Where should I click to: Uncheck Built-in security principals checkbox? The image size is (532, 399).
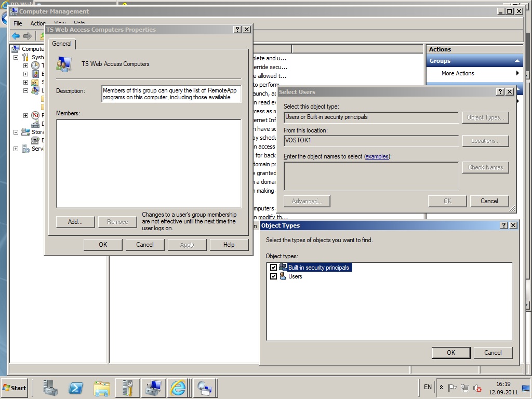[x=273, y=268]
